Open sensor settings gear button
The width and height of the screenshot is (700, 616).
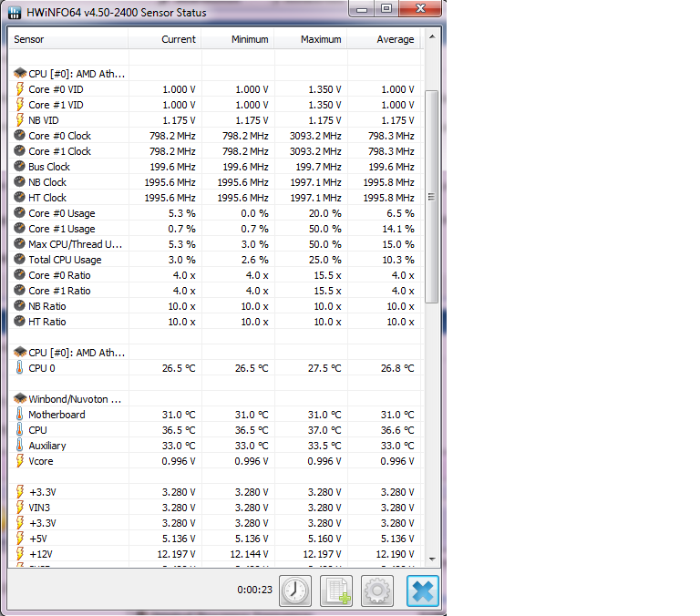[x=377, y=590]
